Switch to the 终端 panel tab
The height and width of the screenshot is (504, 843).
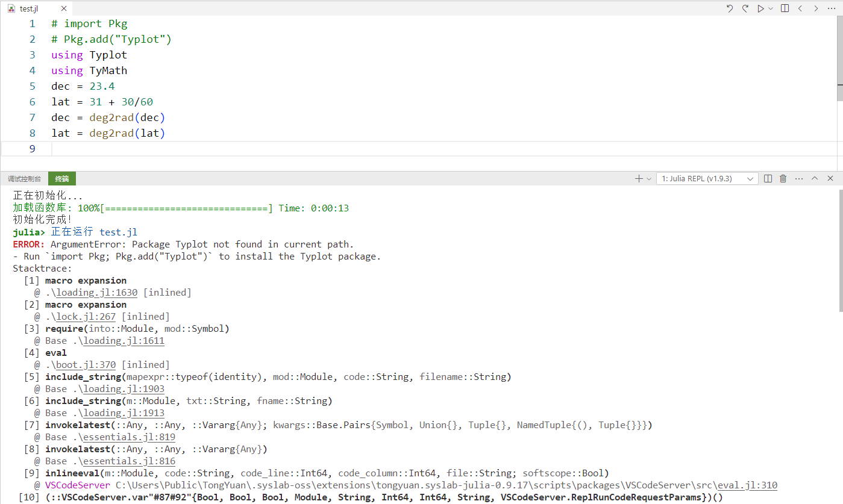62,179
